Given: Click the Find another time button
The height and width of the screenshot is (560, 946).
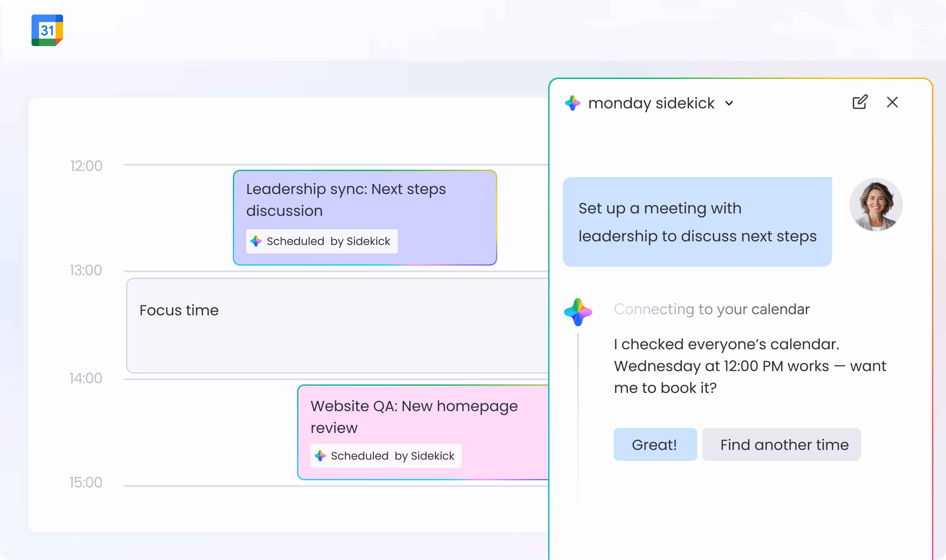Looking at the screenshot, I should click(x=781, y=444).
